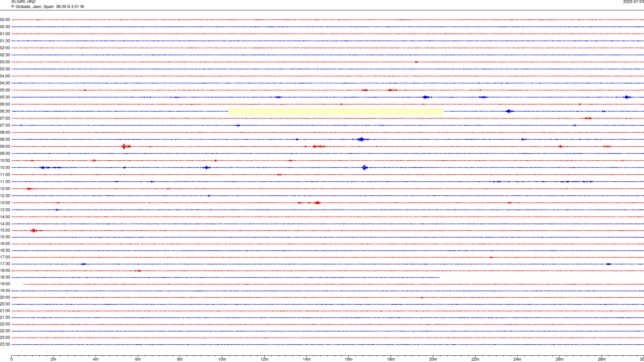
Task: Select the 05:00 trace time label
Action: coord(5,90)
